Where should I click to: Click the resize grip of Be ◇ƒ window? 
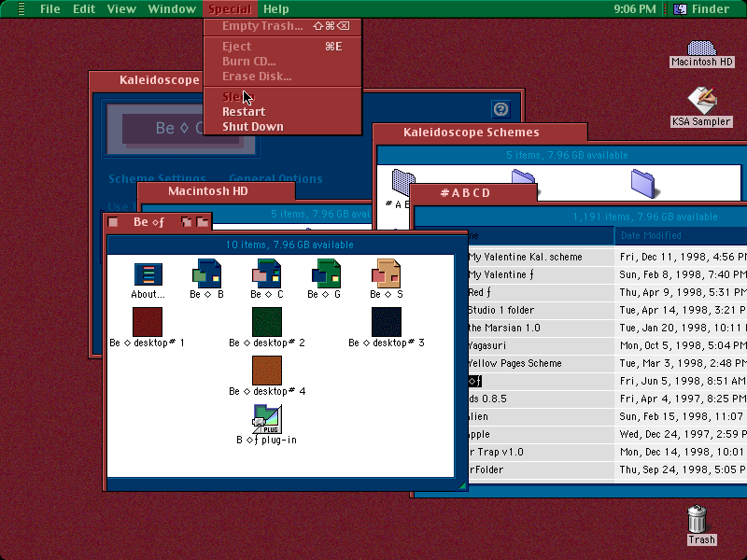coord(461,484)
